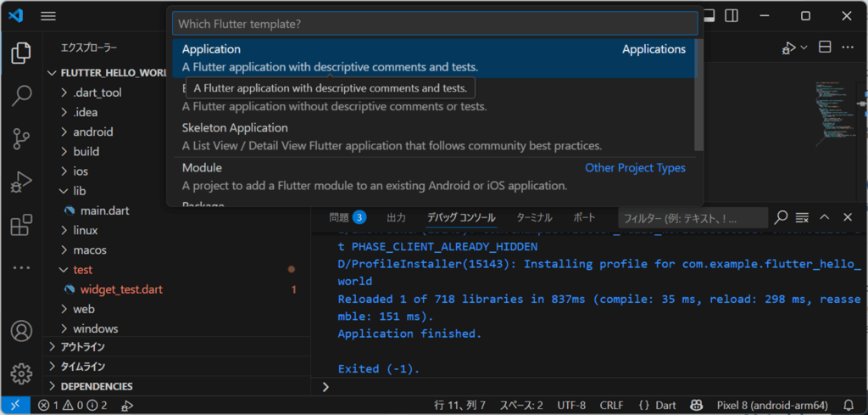The height and width of the screenshot is (415, 868).
Task: Select the Application template
Action: click(x=433, y=59)
